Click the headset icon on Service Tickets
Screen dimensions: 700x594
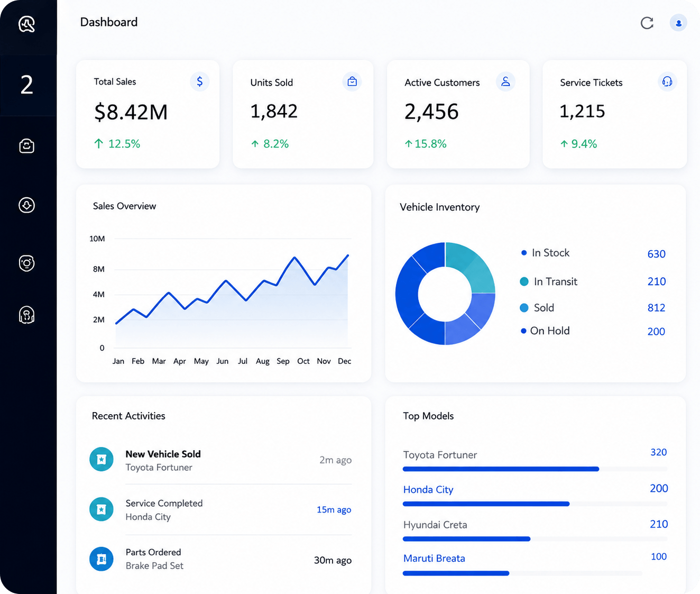[x=667, y=81]
